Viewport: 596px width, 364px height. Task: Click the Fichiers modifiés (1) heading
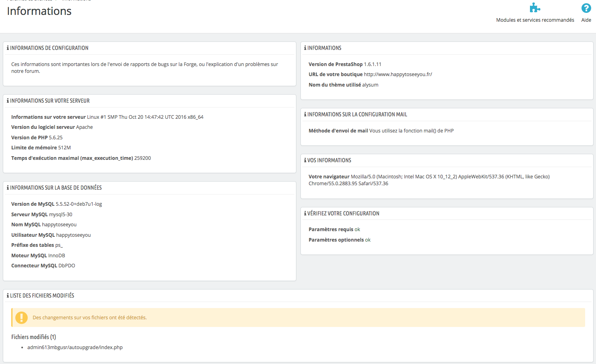[33, 337]
